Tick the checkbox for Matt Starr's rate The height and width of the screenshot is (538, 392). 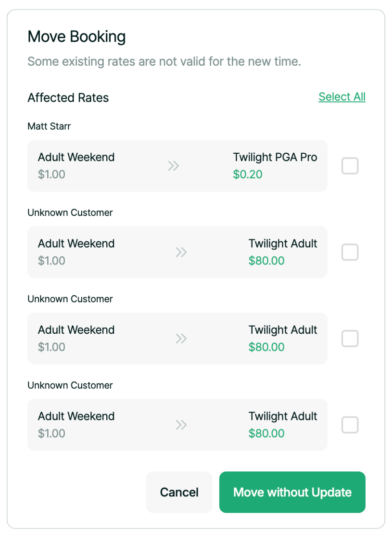(x=350, y=166)
